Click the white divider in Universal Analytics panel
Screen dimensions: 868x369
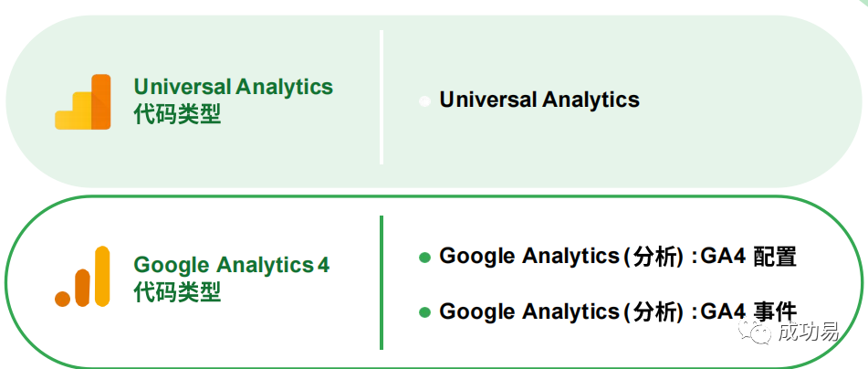coord(382,97)
